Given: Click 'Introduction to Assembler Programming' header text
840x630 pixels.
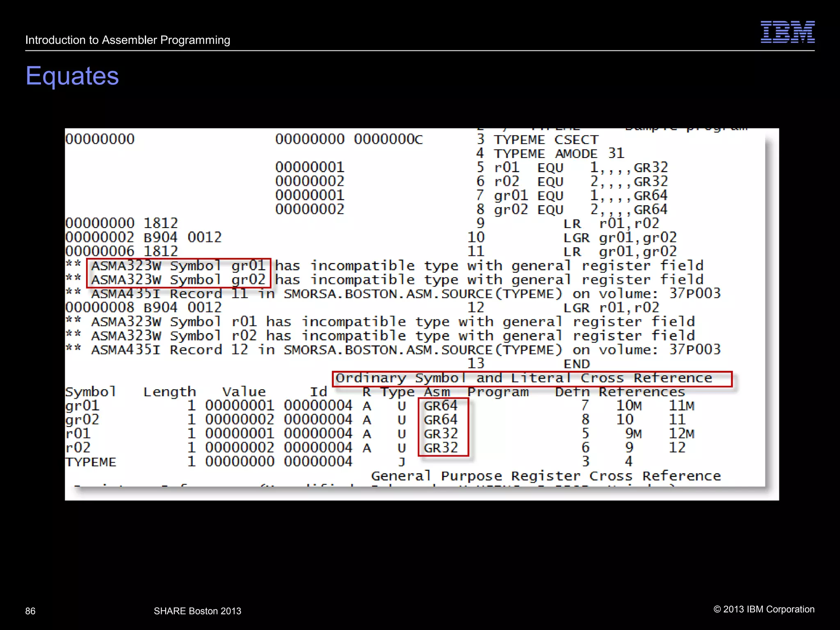Looking at the screenshot, I should point(128,40).
